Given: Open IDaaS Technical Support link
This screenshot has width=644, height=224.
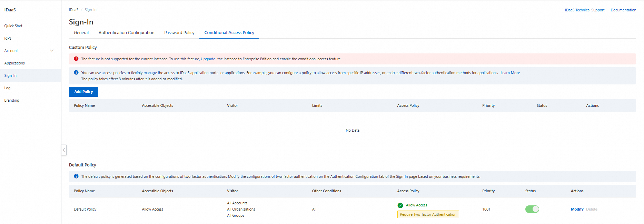Looking at the screenshot, I should pyautogui.click(x=585, y=10).
